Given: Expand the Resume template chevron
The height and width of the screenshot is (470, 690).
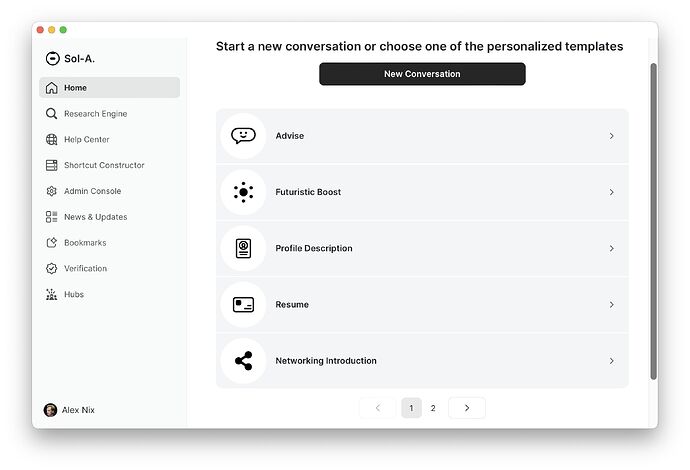Looking at the screenshot, I should point(611,305).
